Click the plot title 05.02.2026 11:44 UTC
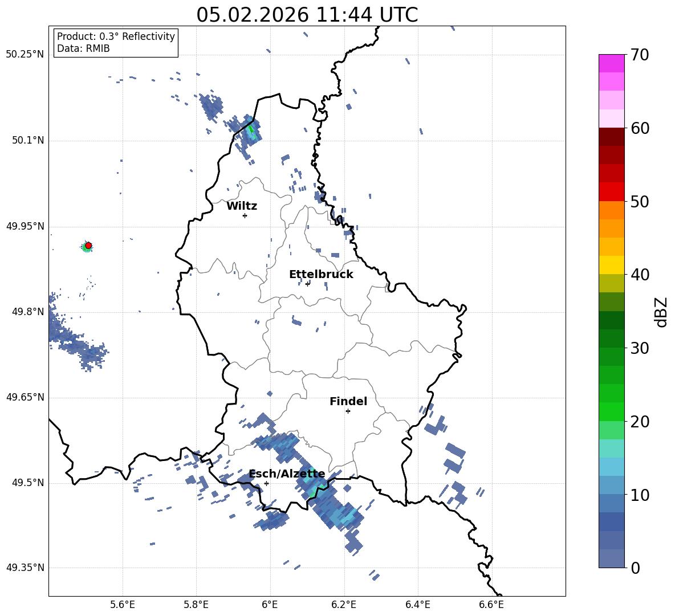 pyautogui.click(x=307, y=15)
